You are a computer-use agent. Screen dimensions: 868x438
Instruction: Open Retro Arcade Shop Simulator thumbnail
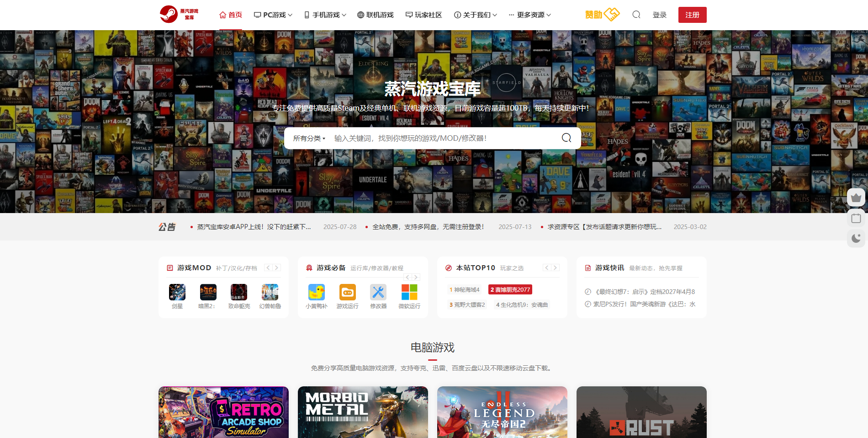223,412
